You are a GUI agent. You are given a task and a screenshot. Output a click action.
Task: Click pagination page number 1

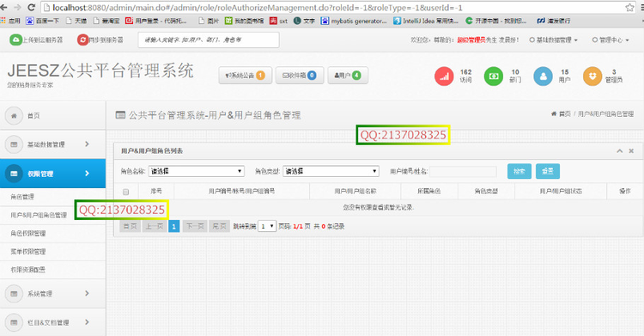click(174, 226)
